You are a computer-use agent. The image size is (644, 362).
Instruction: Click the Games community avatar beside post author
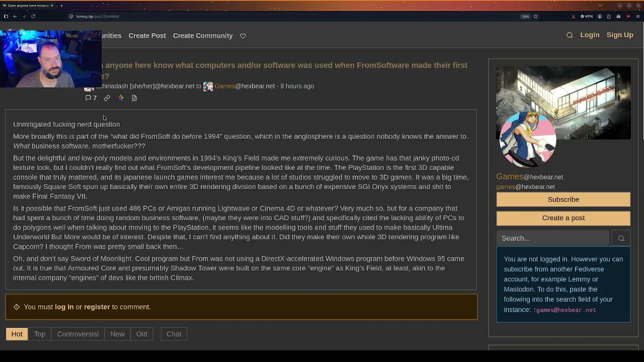pyautogui.click(x=208, y=86)
